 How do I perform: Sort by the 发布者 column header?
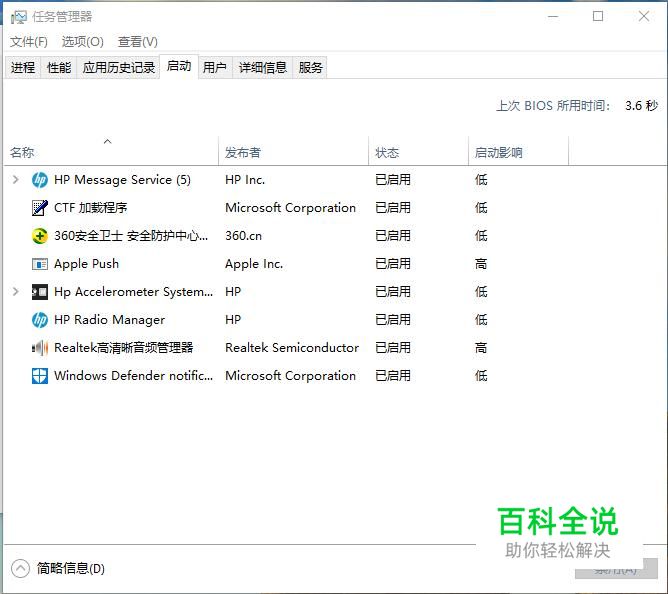[x=294, y=151]
